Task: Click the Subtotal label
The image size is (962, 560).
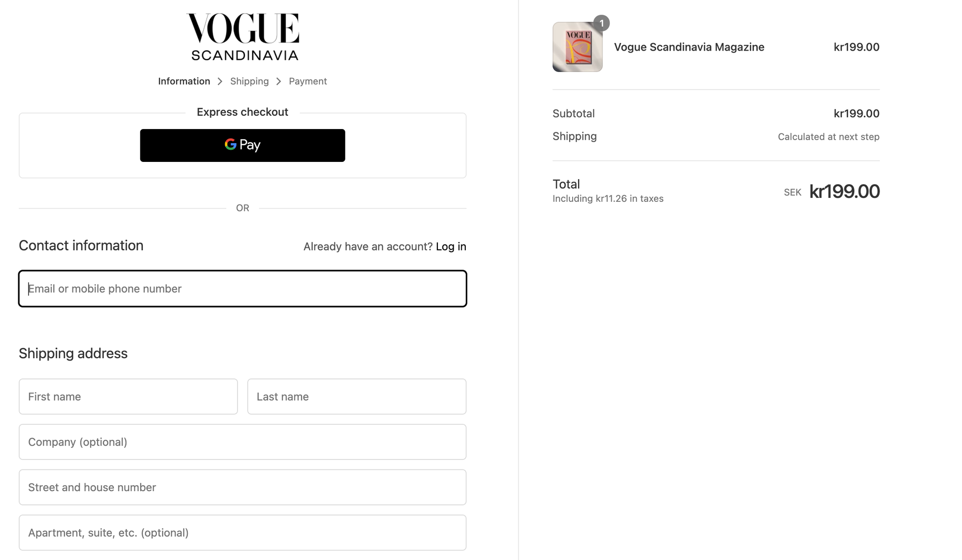Action: (574, 113)
